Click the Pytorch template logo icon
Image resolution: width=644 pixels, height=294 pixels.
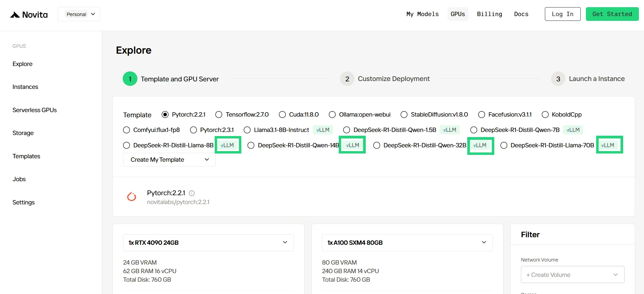[132, 197]
